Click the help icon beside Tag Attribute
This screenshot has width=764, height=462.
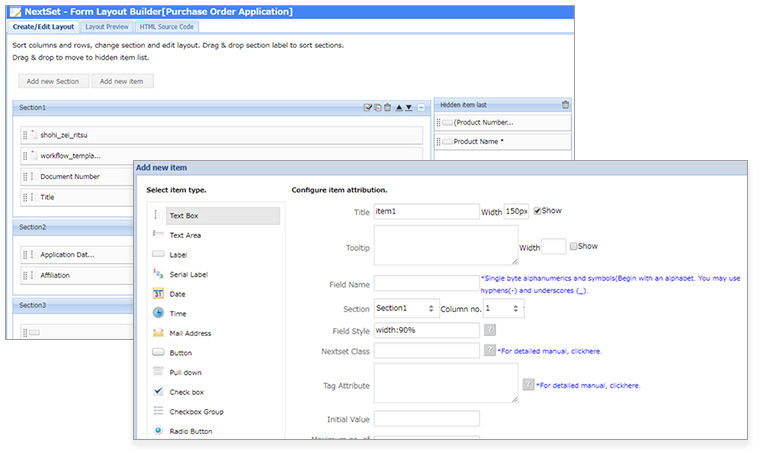click(x=528, y=385)
